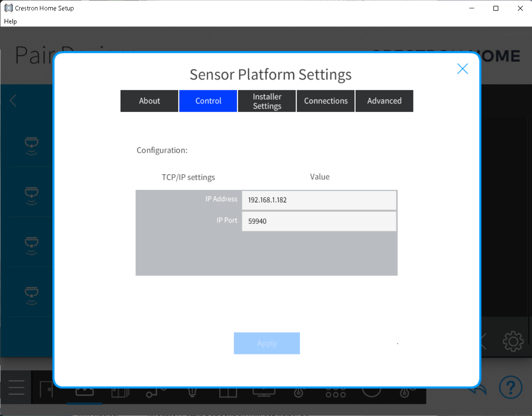Focus the IP Port input field
Image resolution: width=532 pixels, height=416 pixels.
[x=319, y=221]
